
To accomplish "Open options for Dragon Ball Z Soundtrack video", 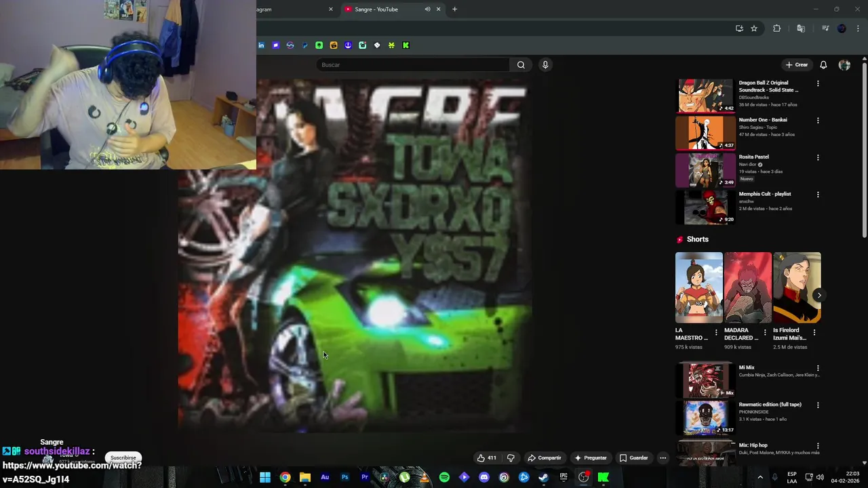I will tap(818, 83).
